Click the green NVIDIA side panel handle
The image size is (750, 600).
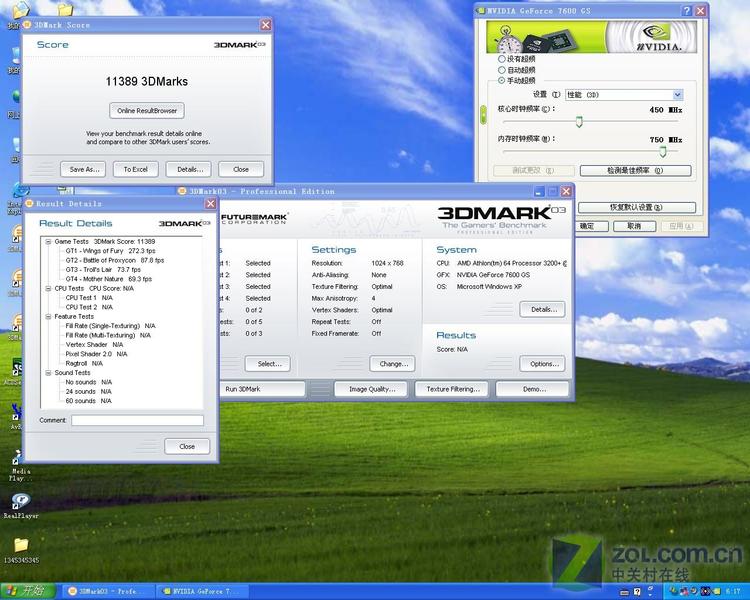[483, 115]
